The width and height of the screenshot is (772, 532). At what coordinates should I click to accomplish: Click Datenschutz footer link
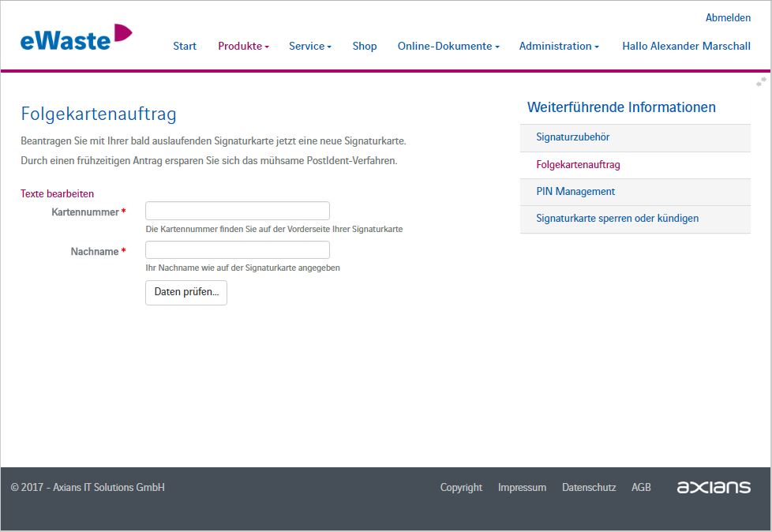(589, 487)
